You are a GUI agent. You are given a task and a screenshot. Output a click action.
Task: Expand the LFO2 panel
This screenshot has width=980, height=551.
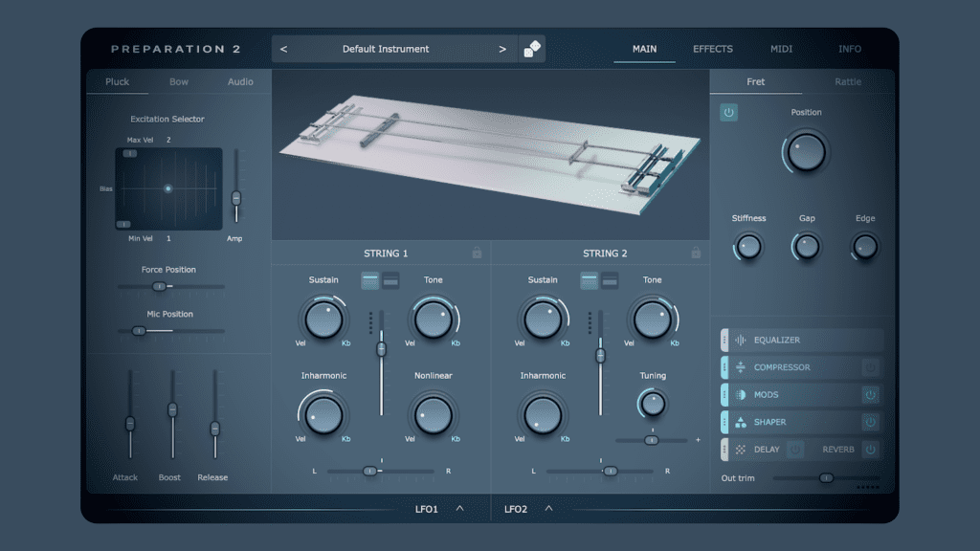coord(548,509)
